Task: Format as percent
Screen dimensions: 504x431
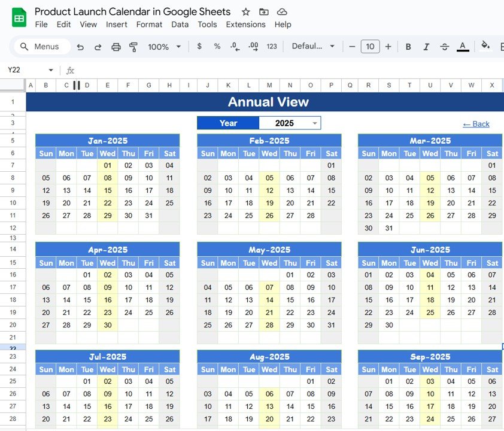Action: tap(217, 46)
